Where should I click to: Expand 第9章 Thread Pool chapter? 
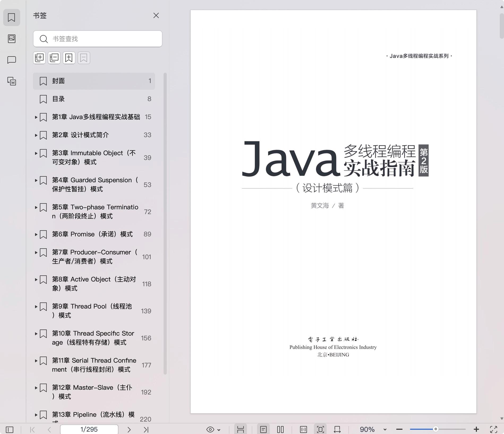tap(36, 306)
